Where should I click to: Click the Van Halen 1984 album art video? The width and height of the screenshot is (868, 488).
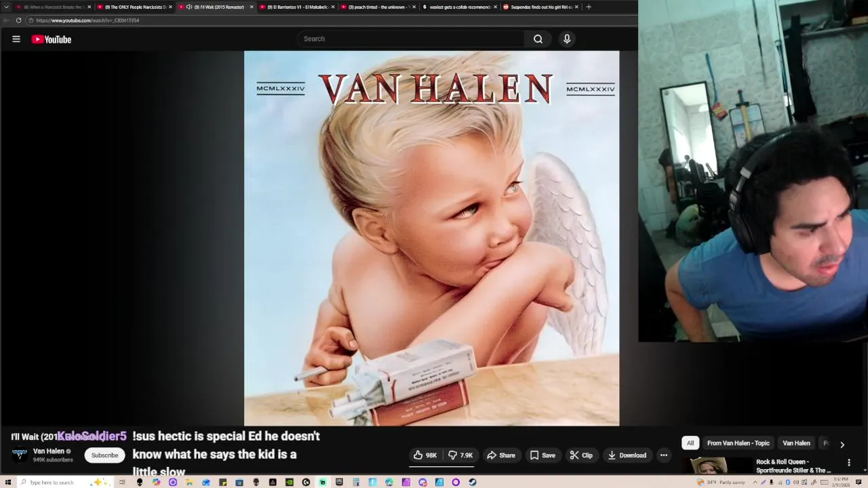click(x=431, y=238)
